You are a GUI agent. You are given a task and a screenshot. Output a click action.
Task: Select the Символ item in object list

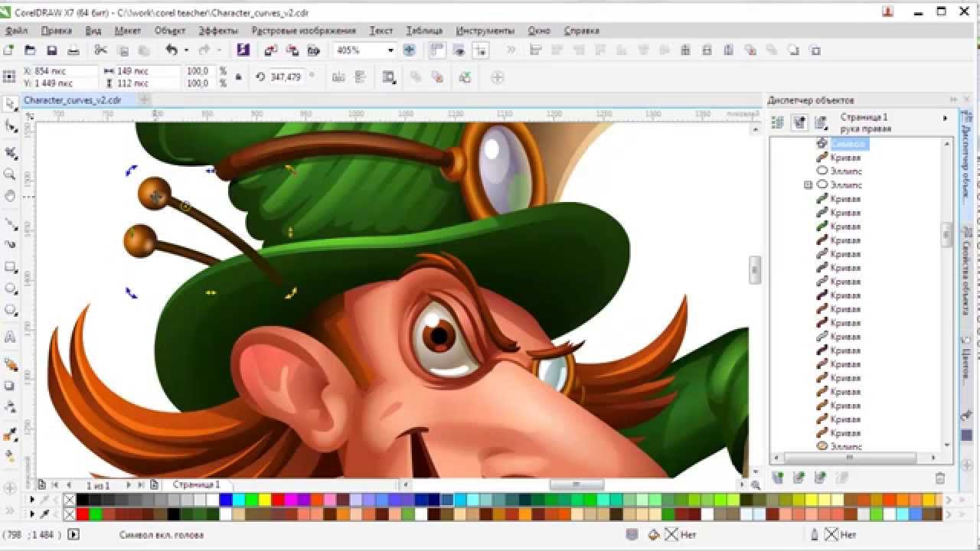click(x=848, y=144)
